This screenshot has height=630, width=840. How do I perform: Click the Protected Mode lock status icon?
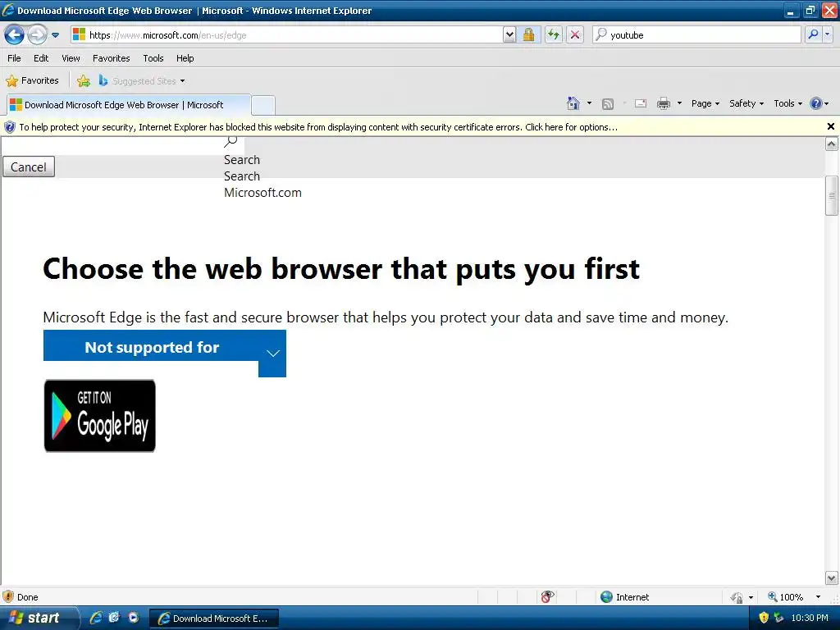click(x=737, y=597)
